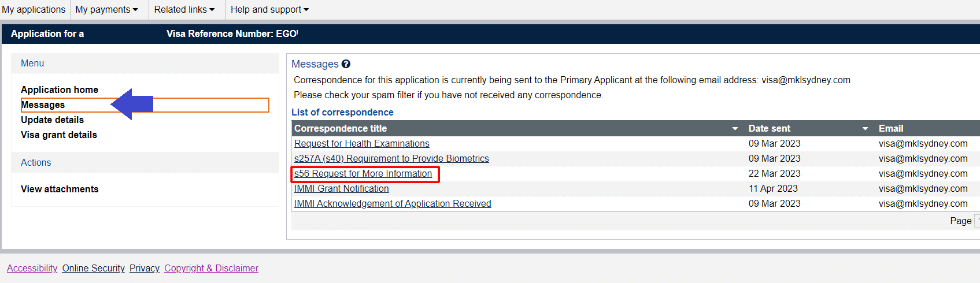The height and width of the screenshot is (283, 980).
Task: Open the My applications menu item
Action: pos(34,10)
